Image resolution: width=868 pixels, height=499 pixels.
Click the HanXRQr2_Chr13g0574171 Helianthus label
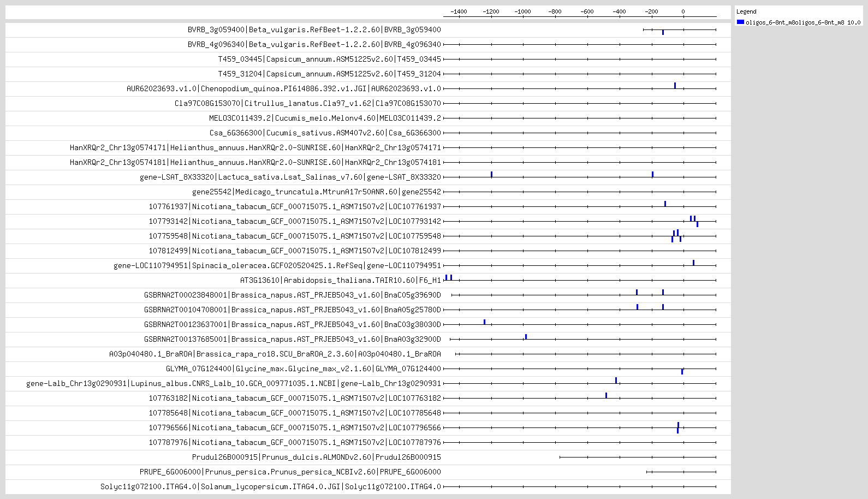pos(255,147)
